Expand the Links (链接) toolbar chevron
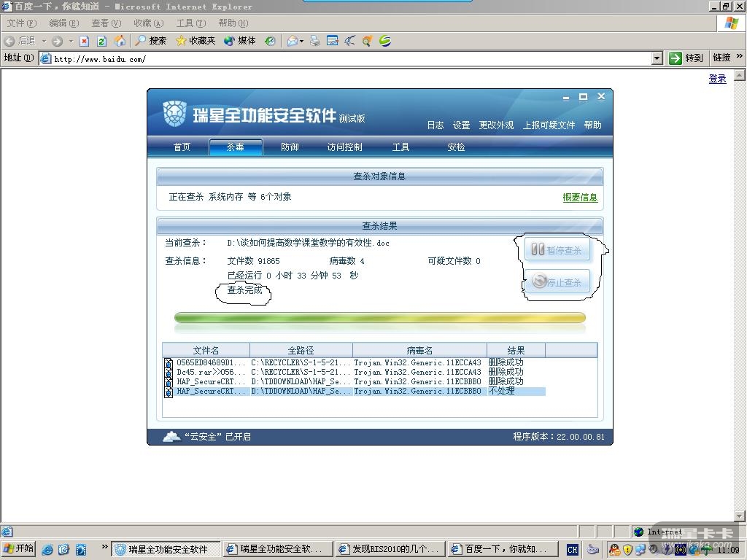 [x=739, y=57]
